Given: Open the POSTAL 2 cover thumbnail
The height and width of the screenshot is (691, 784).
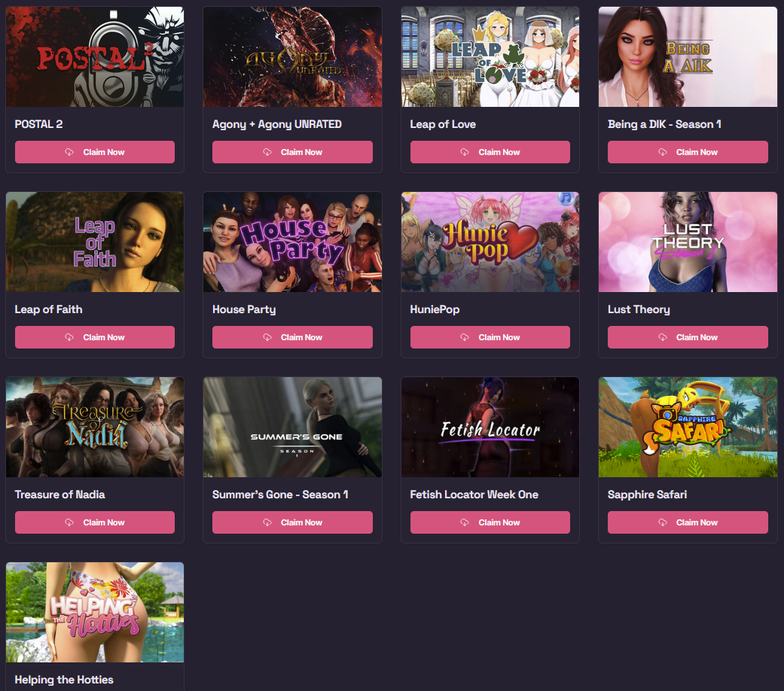Looking at the screenshot, I should tap(94, 57).
